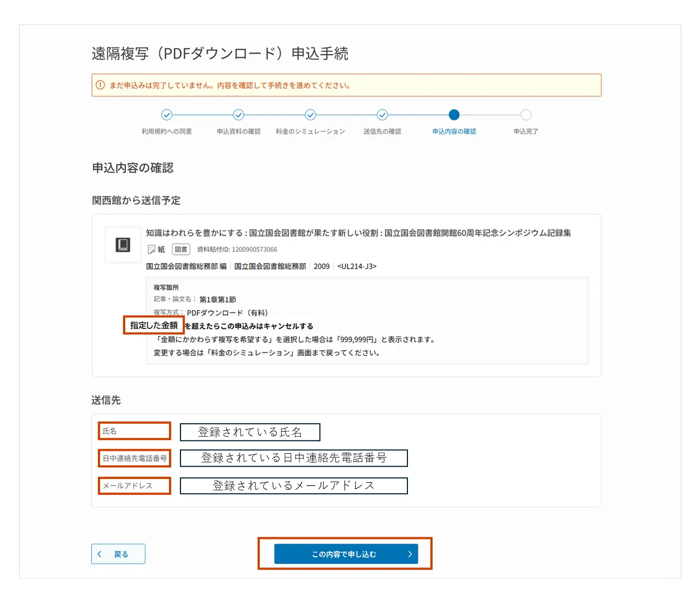This screenshot has height=602, width=700.
Task: Click the 登録されているメールアドレス field
Action: (x=294, y=485)
